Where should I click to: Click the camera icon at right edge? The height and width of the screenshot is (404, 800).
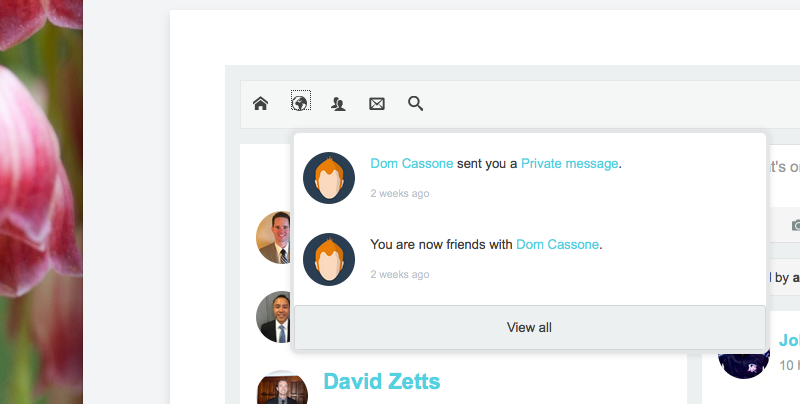(796, 225)
